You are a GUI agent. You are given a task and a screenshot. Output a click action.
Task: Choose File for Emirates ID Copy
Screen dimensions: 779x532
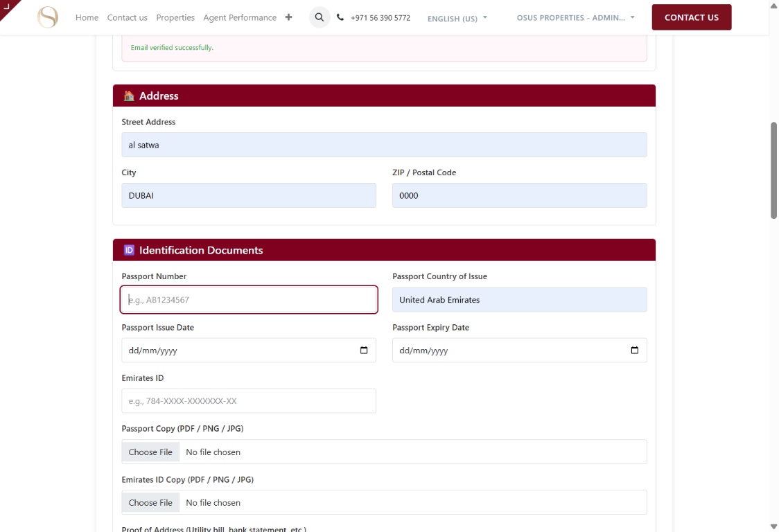click(x=150, y=503)
